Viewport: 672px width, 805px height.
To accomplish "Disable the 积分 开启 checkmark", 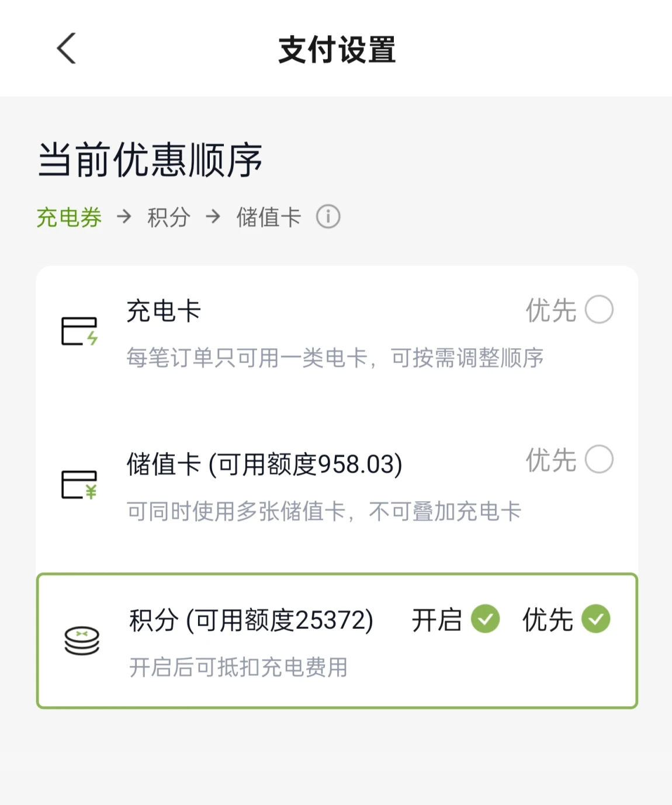I will point(486,619).
